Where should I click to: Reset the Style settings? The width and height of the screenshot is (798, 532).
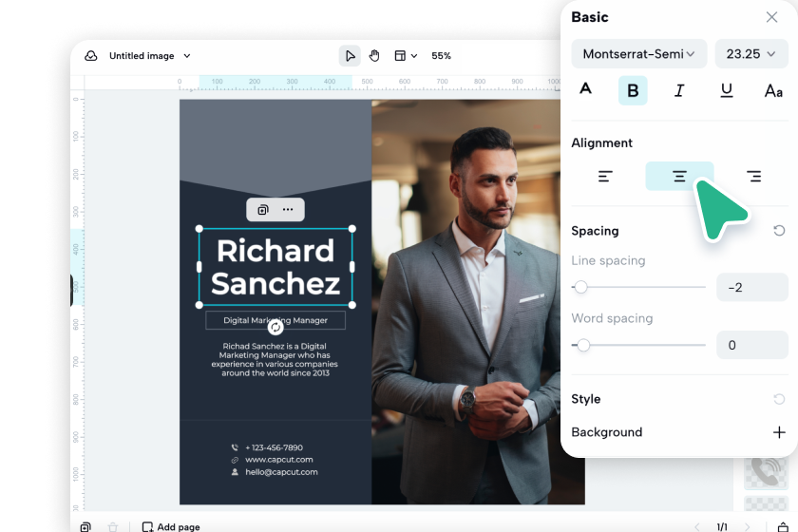[x=779, y=399]
